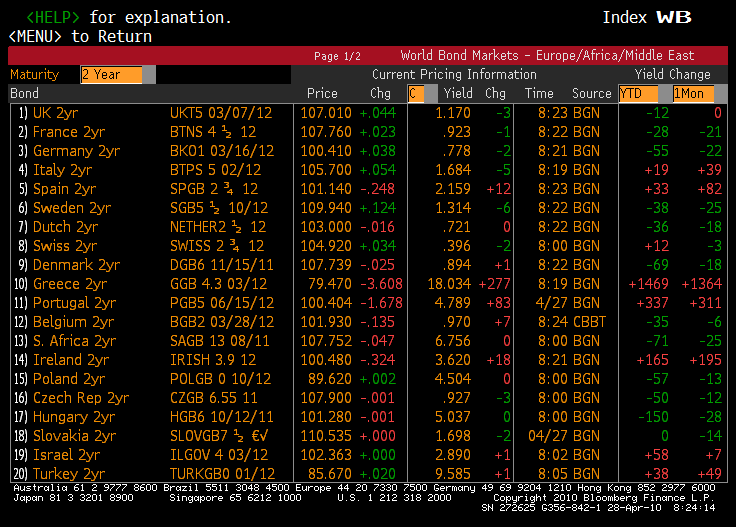Image resolution: width=736 pixels, height=527 pixels.
Task: Click the Bond column header
Action: click(24, 93)
